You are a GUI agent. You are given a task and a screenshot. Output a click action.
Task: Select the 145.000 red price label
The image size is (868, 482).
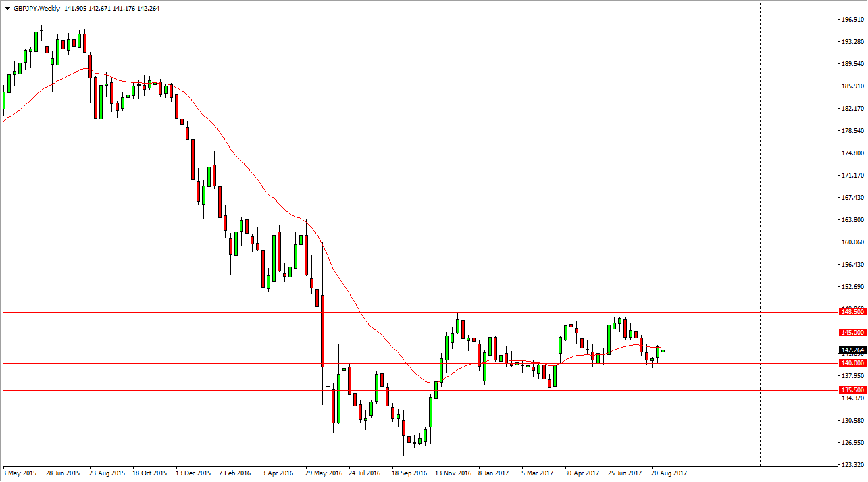click(x=852, y=333)
